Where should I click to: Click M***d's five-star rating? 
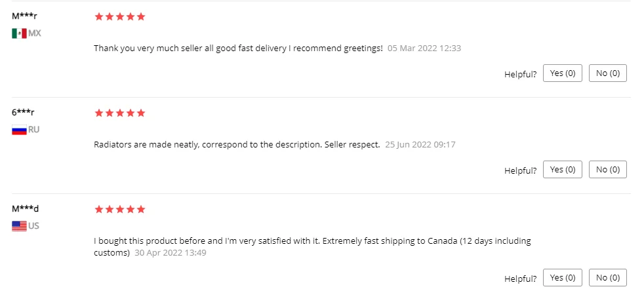[120, 209]
